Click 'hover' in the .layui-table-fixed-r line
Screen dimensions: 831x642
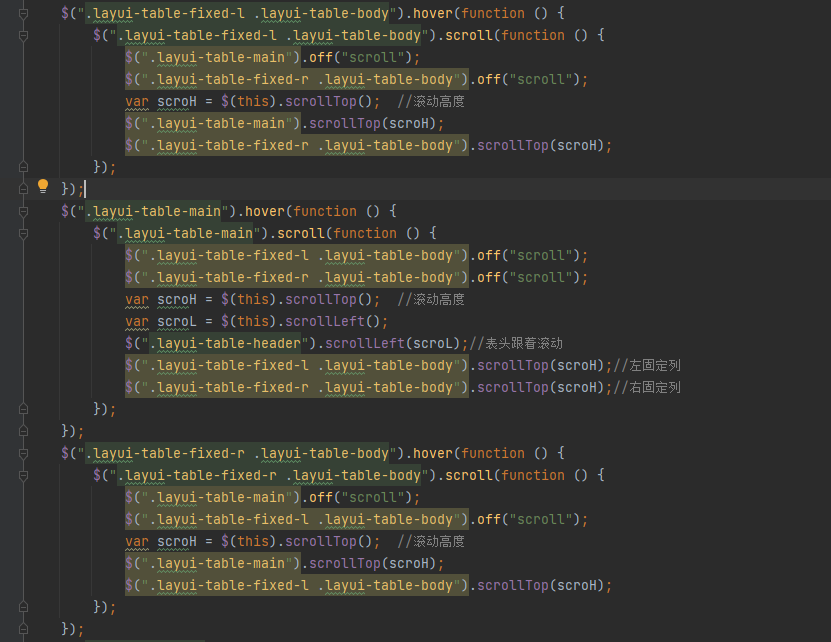(x=432, y=454)
